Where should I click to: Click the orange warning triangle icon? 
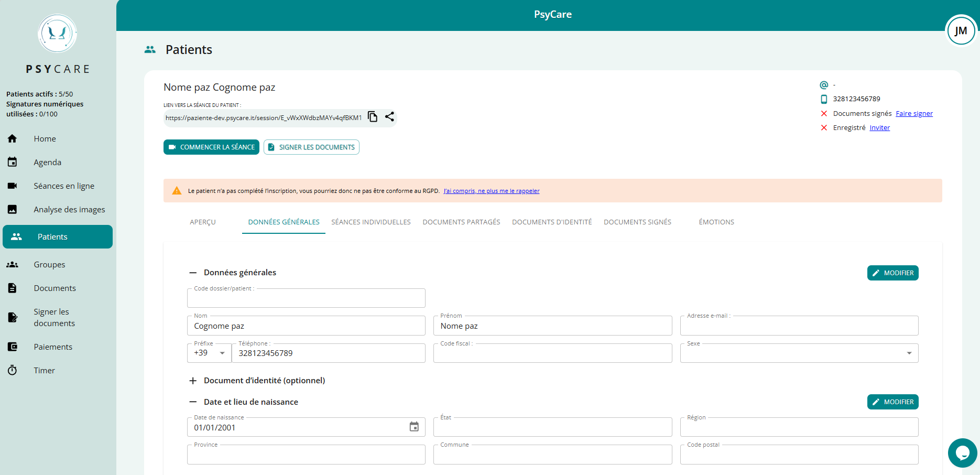(x=177, y=190)
